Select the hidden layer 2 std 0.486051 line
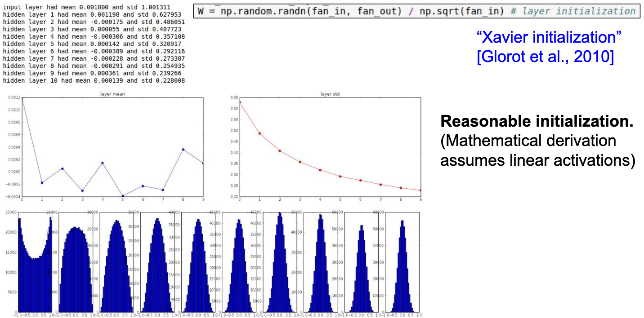The height and width of the screenshot is (318, 644). click(94, 22)
